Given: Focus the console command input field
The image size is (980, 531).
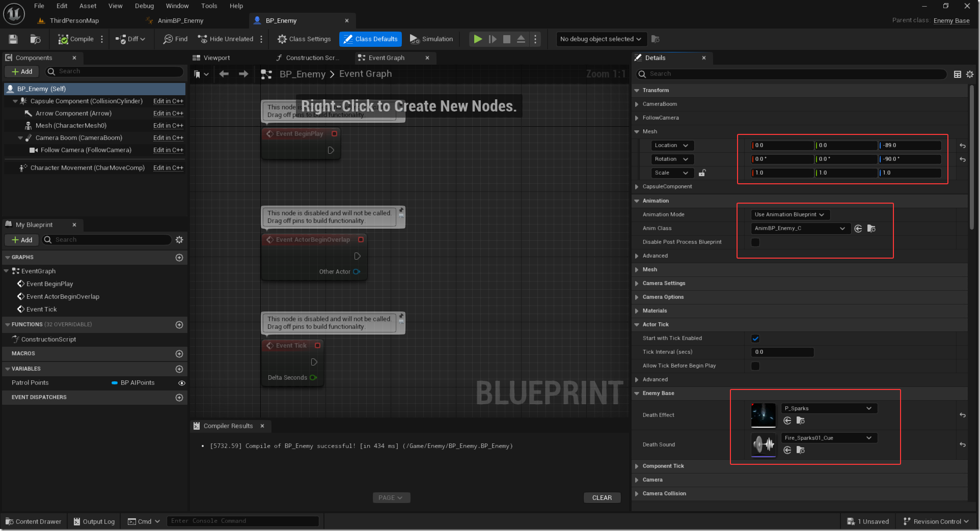Looking at the screenshot, I should coord(243,521).
